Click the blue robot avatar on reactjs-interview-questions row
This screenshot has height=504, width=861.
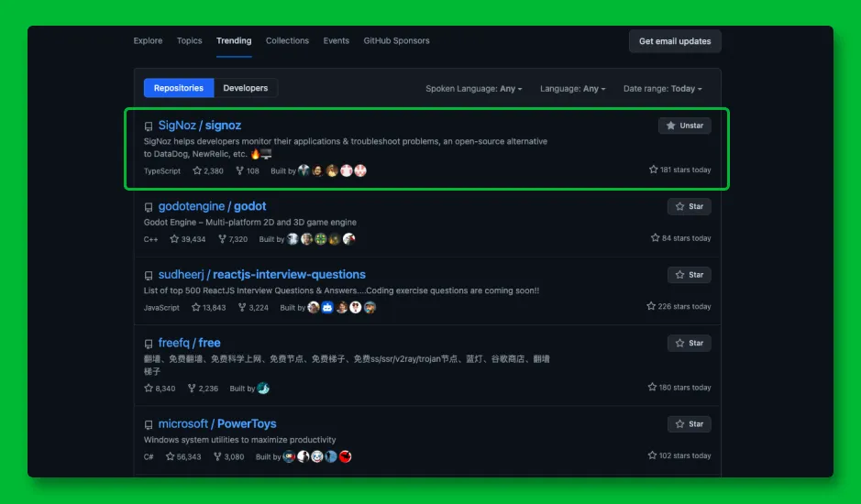pyautogui.click(x=327, y=308)
